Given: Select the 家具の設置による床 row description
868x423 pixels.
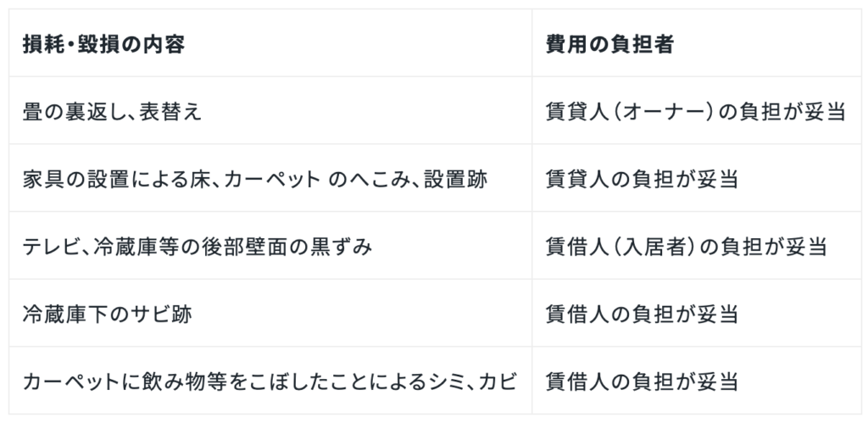Looking at the screenshot, I should click(254, 180).
